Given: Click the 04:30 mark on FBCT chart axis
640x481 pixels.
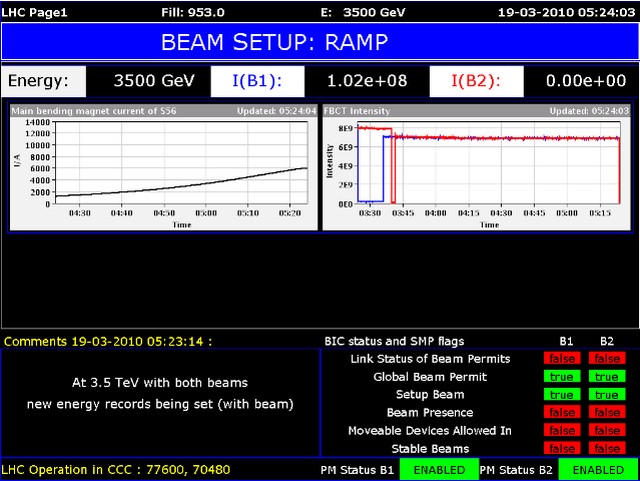Looking at the screenshot, I should (x=501, y=213).
